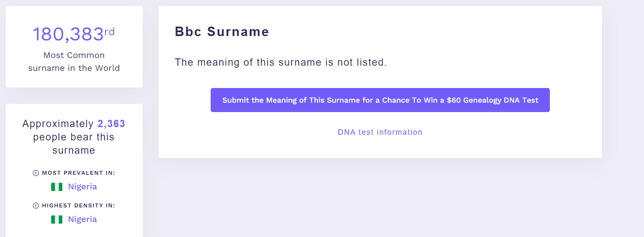
Task: Click the Nigeria flag under Highest Density In
Action: 57,219
